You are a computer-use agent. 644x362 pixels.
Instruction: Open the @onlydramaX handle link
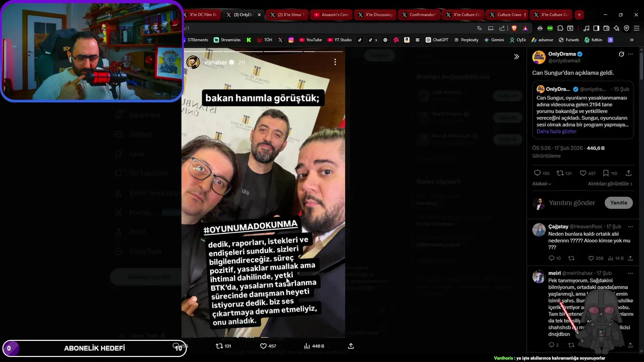click(x=565, y=60)
